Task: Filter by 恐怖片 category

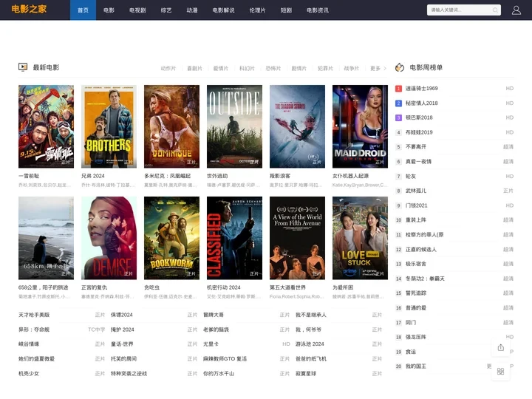Action: click(273, 69)
